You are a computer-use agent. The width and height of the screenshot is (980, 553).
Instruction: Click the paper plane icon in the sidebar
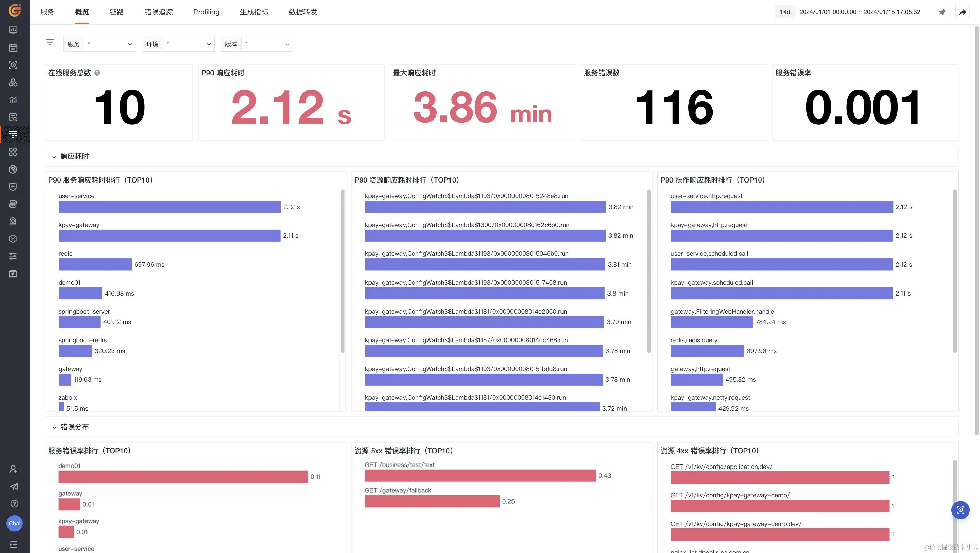tap(14, 487)
